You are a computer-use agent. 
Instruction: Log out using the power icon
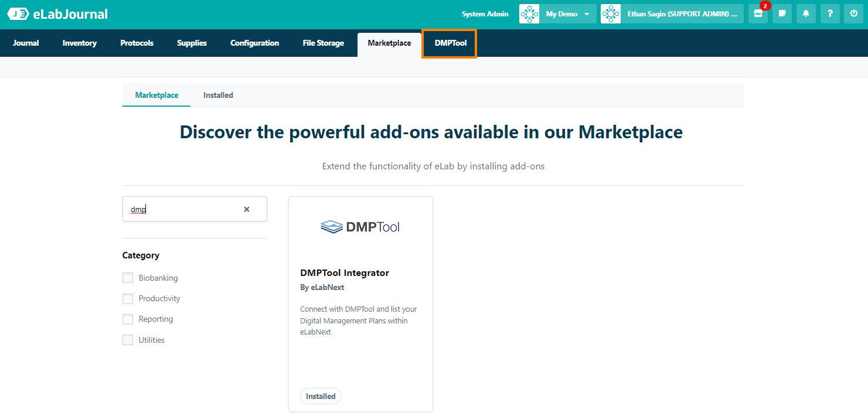854,14
